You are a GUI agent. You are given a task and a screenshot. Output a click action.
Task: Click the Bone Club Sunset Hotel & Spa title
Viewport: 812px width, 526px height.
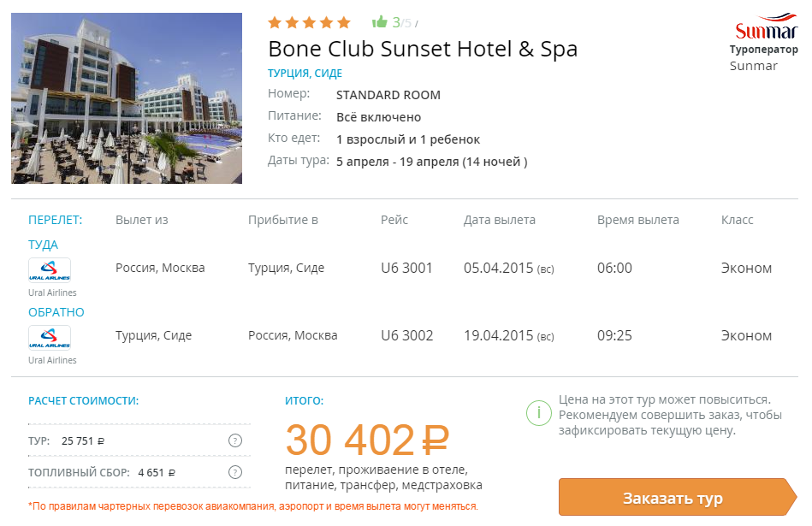pyautogui.click(x=422, y=50)
